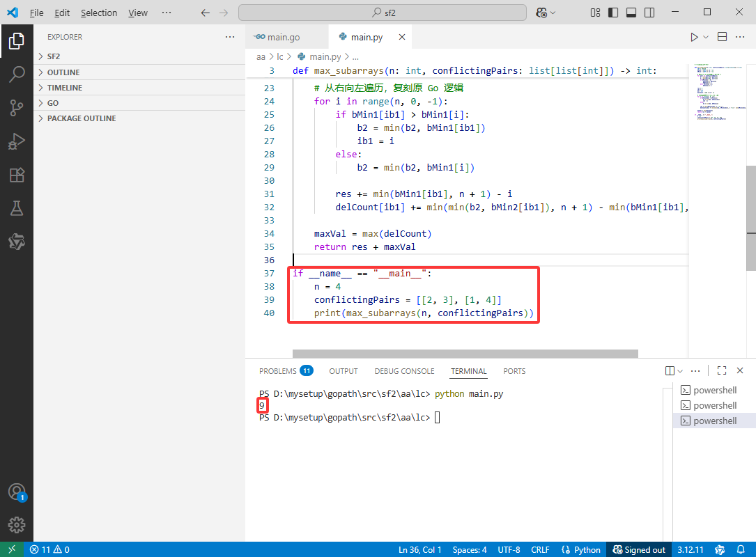Click UTF-8 encoding status item
Image resolution: width=756 pixels, height=557 pixels.
pos(509,550)
